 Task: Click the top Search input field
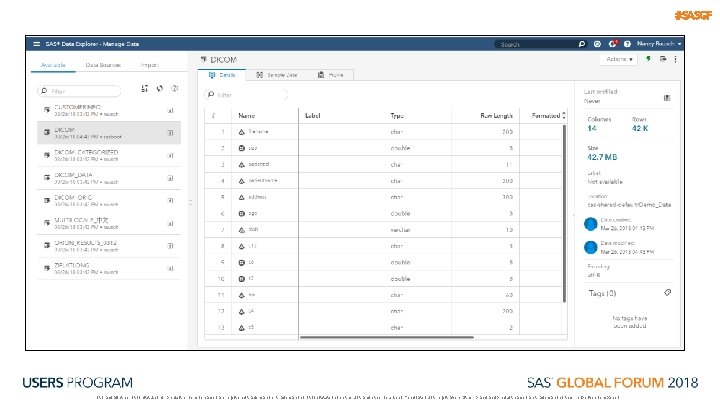tap(536, 44)
